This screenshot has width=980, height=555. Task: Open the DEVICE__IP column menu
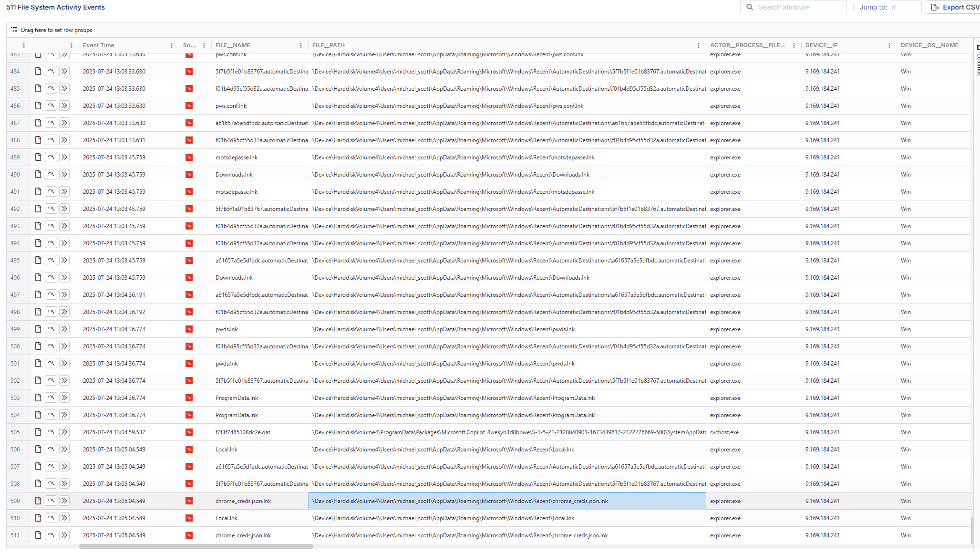click(x=889, y=45)
